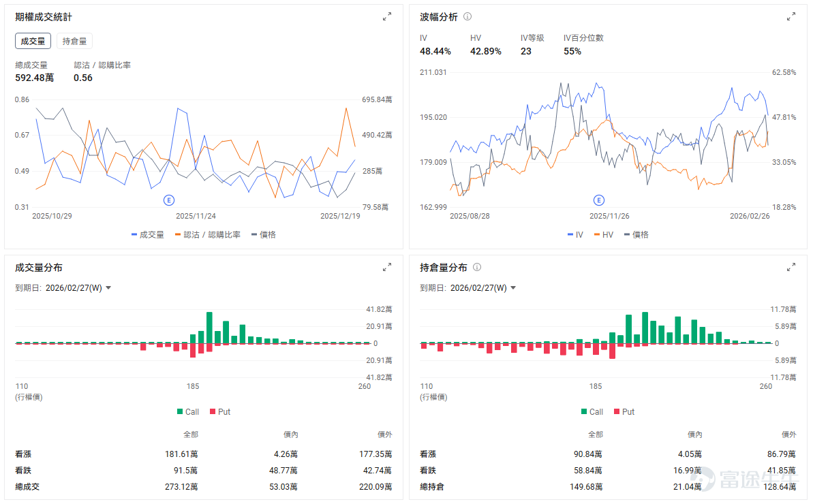The image size is (813, 504).
Task: Click the 總成交量 value 592.48萬
Action: [34, 78]
